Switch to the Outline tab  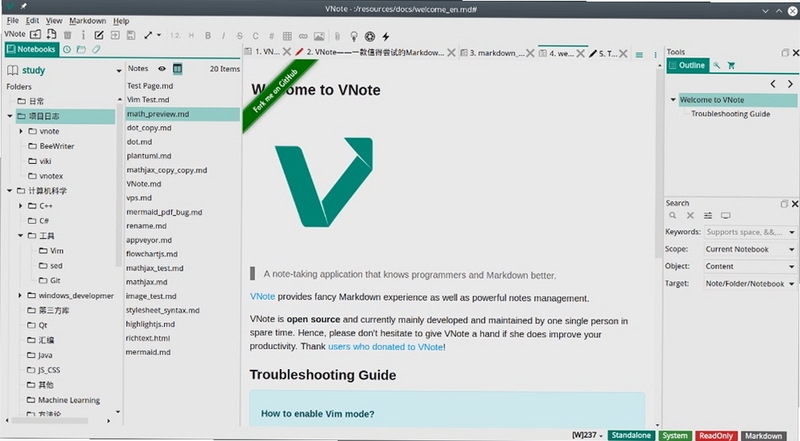point(687,65)
